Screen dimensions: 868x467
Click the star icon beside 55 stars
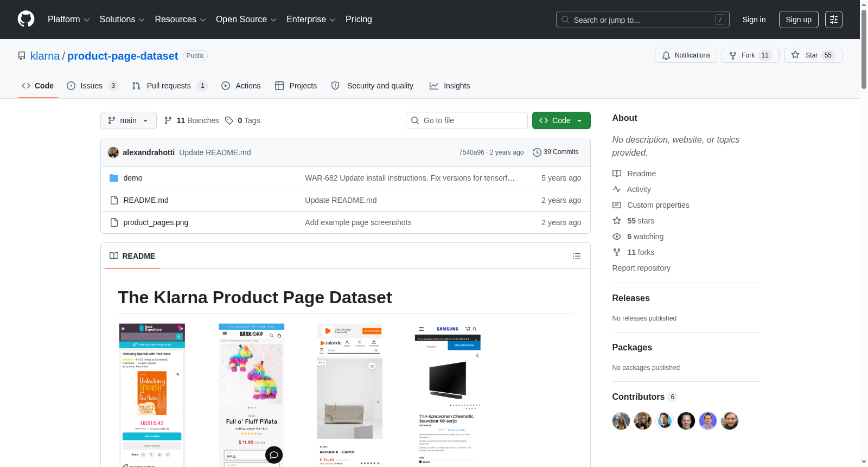[x=617, y=221]
